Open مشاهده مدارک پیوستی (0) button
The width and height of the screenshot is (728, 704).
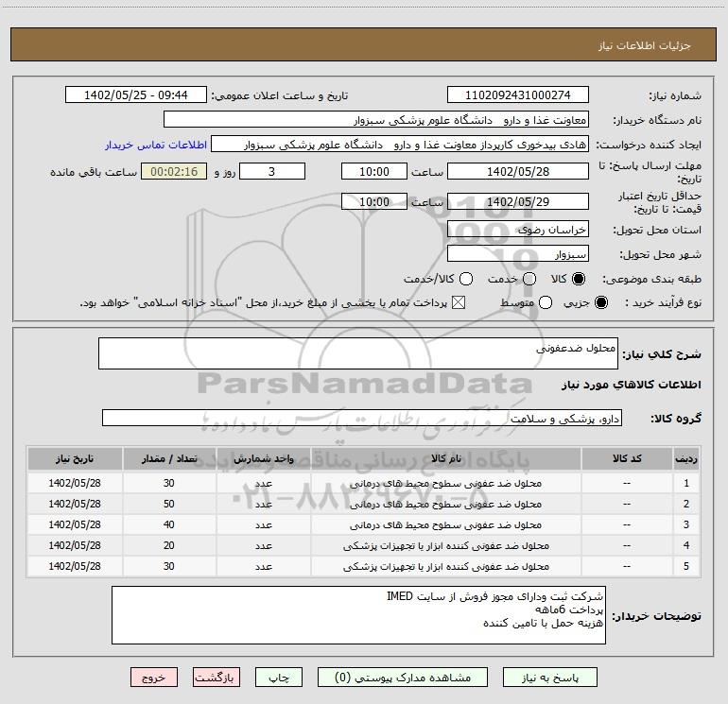pyautogui.click(x=403, y=678)
